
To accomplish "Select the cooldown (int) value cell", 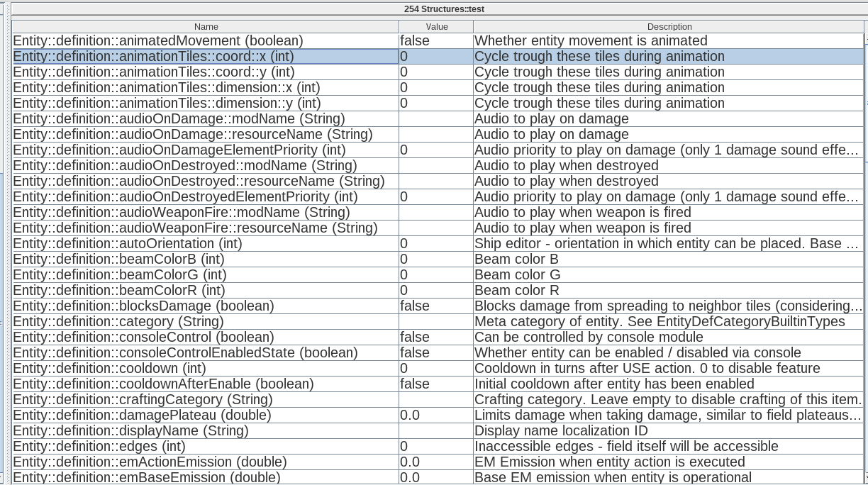I will 436,369.
